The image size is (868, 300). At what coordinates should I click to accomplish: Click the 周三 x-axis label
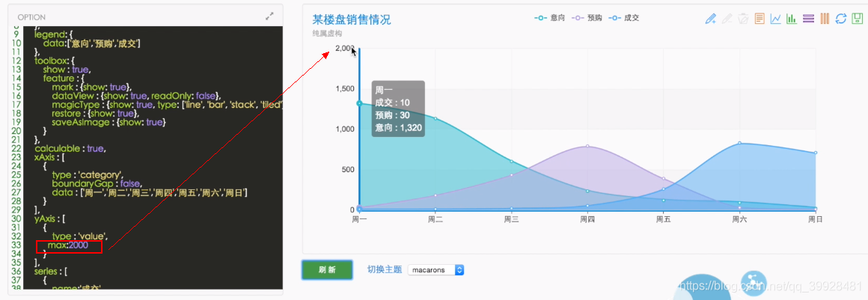click(511, 220)
